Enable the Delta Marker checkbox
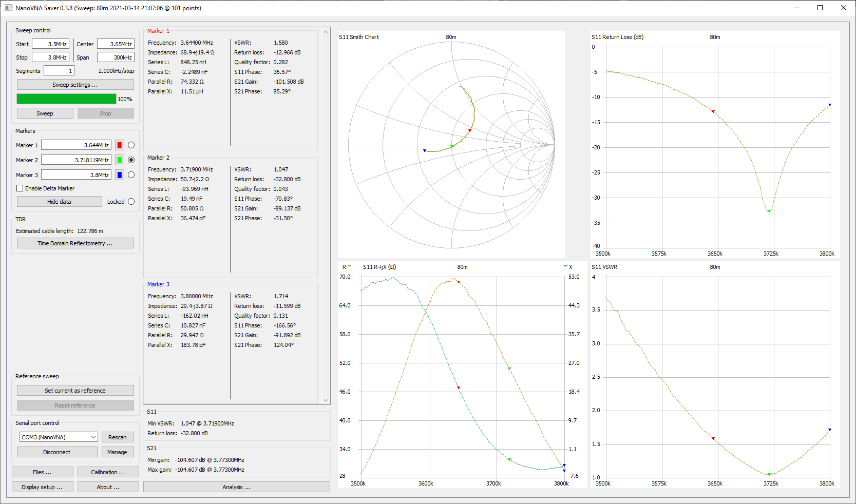 pos(20,188)
